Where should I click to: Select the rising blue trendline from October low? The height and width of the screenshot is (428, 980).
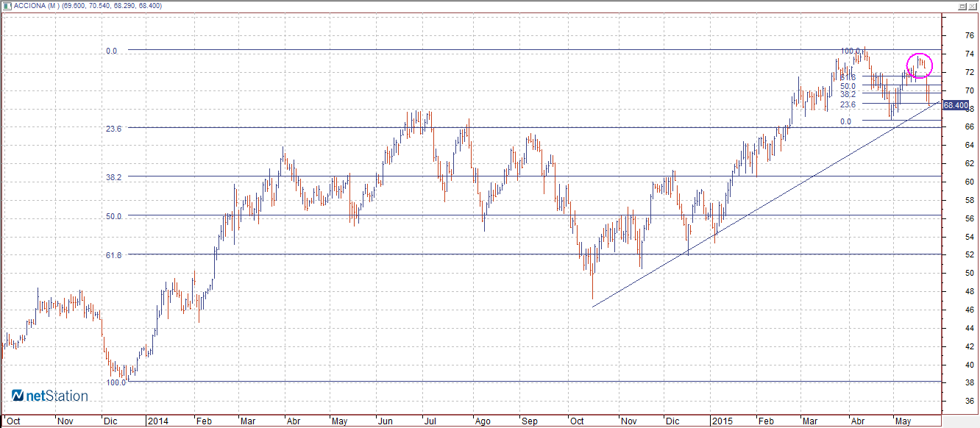(765, 204)
